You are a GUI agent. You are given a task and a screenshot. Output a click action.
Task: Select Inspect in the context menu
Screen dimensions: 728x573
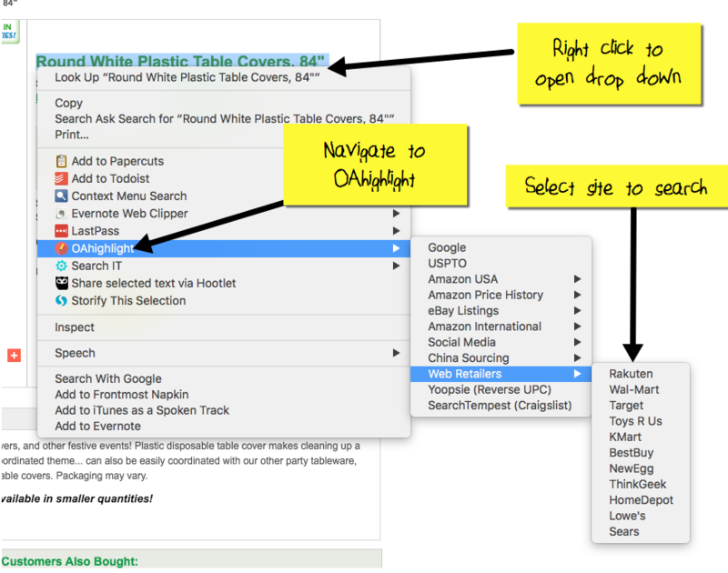[x=224, y=327]
